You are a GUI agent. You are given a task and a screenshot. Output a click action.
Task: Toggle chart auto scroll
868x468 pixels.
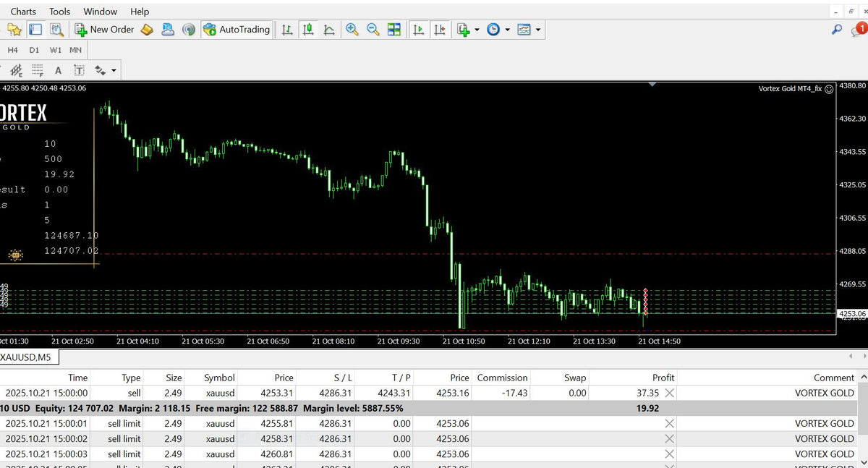(x=418, y=30)
